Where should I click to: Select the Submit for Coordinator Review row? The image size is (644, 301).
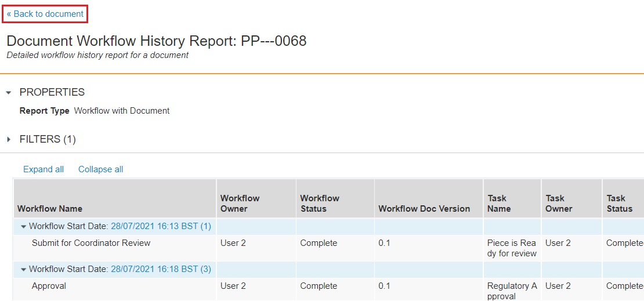point(91,243)
